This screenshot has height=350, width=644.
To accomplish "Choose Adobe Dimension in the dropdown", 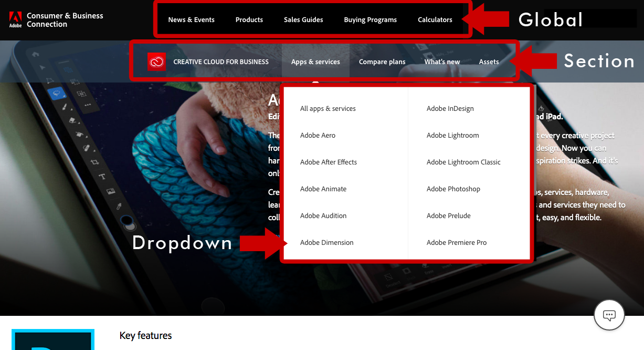I will click(x=327, y=243).
